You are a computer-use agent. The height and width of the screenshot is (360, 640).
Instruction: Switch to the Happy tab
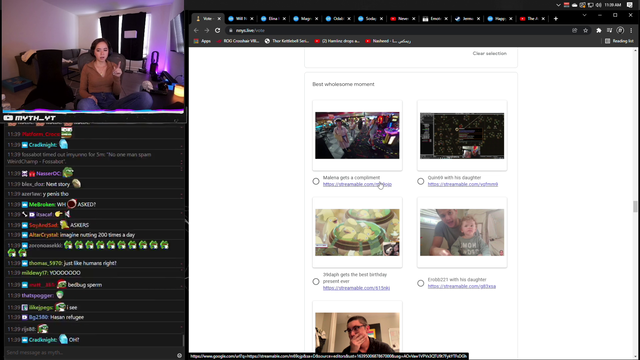[x=500, y=19]
